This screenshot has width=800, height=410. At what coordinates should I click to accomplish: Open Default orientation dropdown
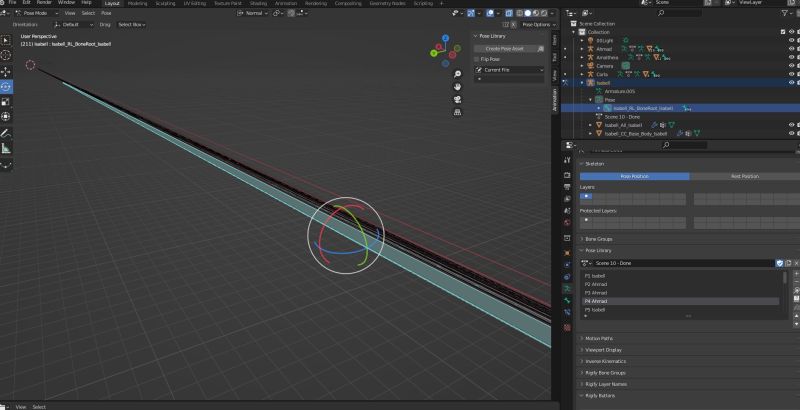click(x=74, y=24)
